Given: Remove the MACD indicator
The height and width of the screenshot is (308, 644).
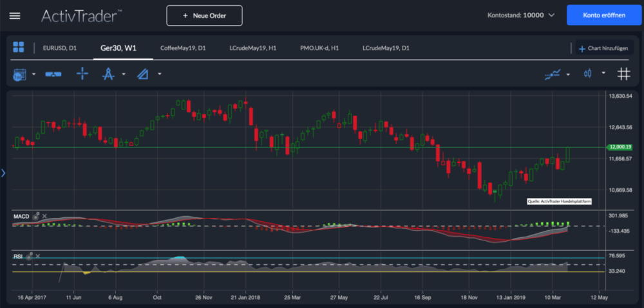Looking at the screenshot, I should (x=44, y=216).
